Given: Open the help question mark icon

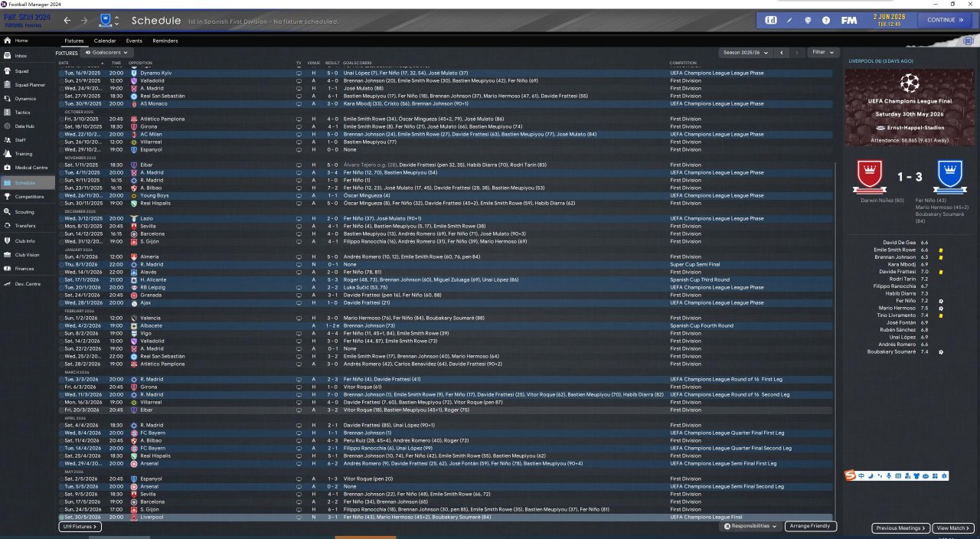Looking at the screenshot, I should click(827, 20).
